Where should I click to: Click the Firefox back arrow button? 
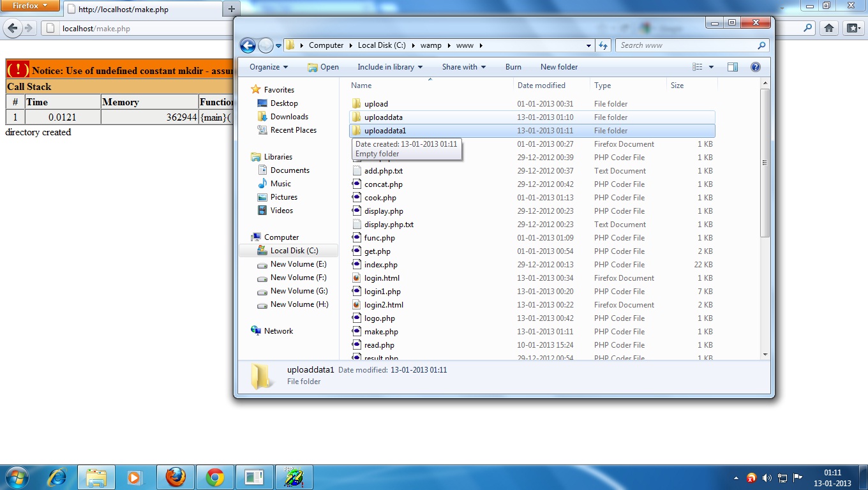coord(12,28)
